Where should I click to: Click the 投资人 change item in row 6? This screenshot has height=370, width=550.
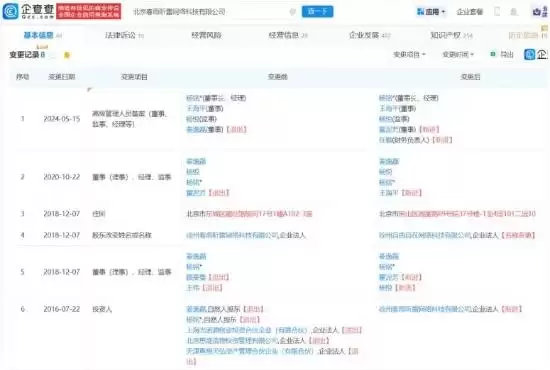(x=102, y=309)
